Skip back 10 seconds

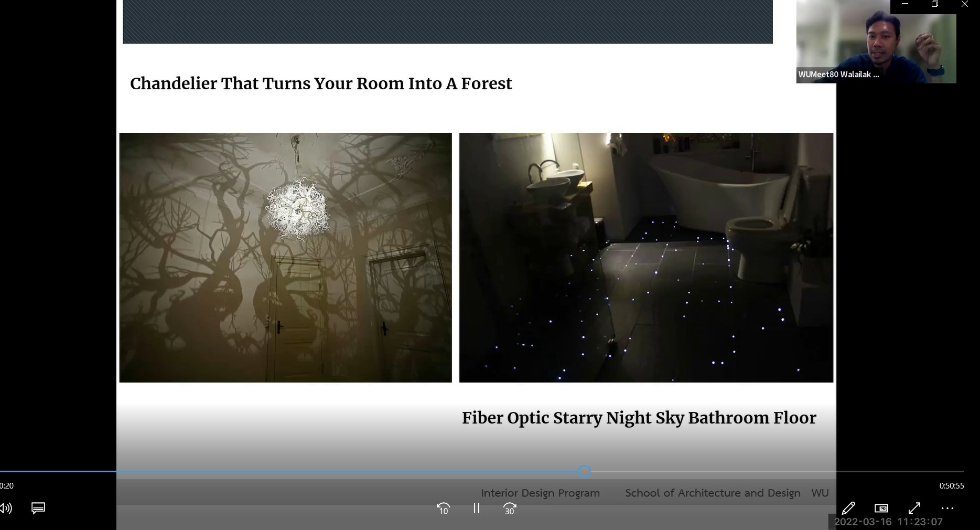(443, 508)
